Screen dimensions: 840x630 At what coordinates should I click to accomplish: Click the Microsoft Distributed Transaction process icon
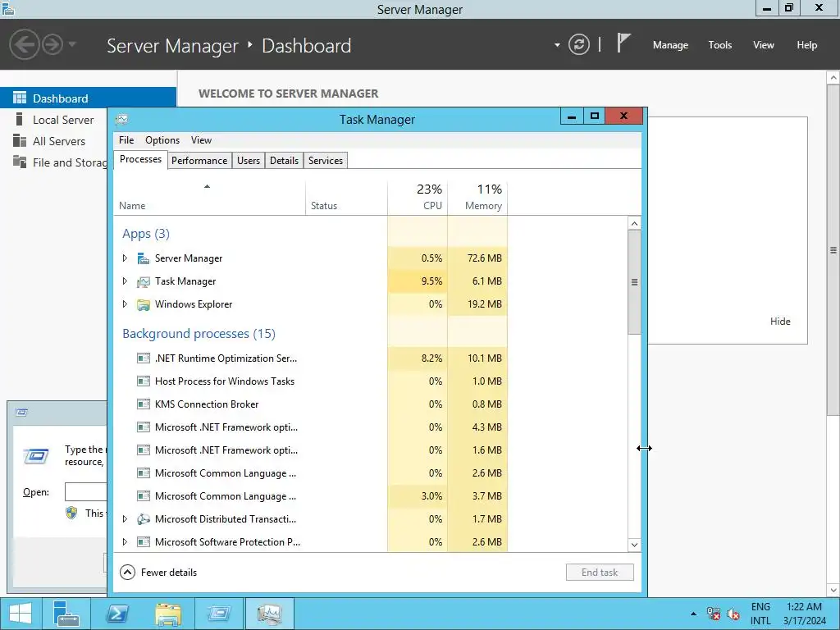(143, 519)
